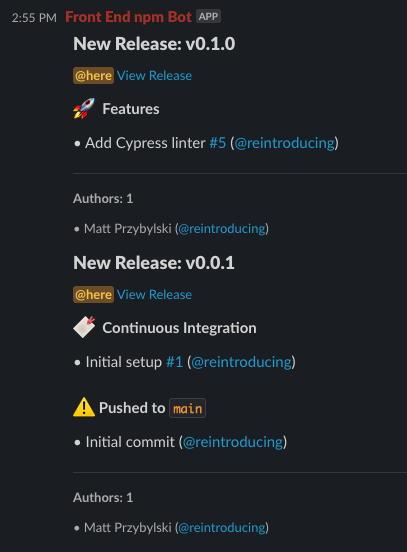
Task: Open View Release link for v0.1.0
Action: tap(154, 75)
